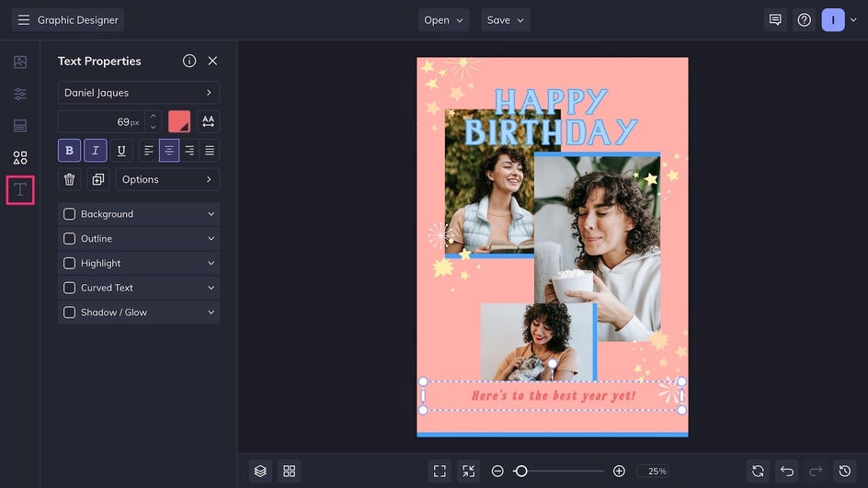Click the user avatar 'I'
Image resolution: width=868 pixels, height=488 pixels.
[x=832, y=20]
